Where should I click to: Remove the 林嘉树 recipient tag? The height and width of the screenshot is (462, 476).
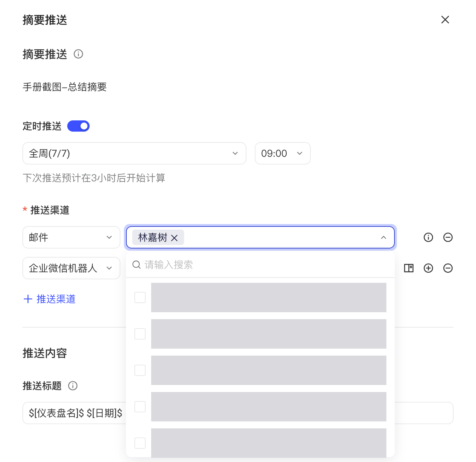click(x=174, y=238)
